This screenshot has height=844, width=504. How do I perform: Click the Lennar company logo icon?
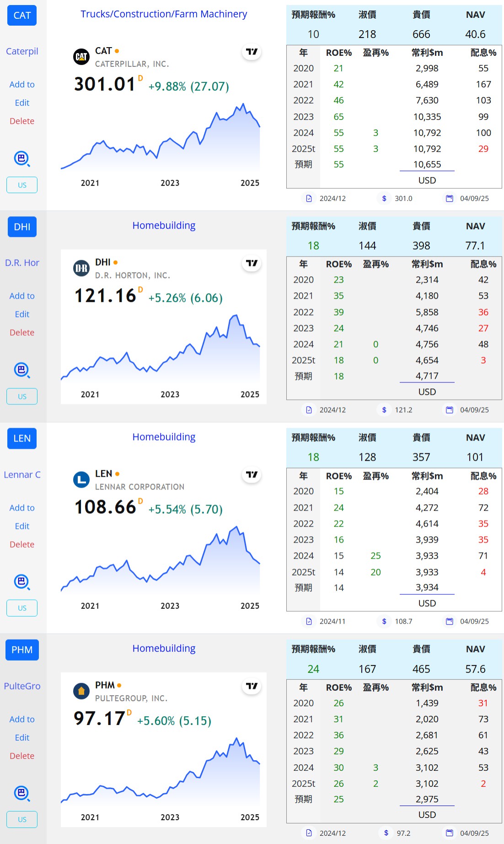click(81, 479)
